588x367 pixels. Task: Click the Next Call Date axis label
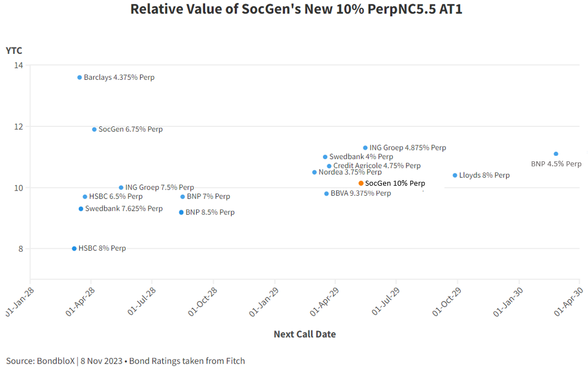point(304,334)
